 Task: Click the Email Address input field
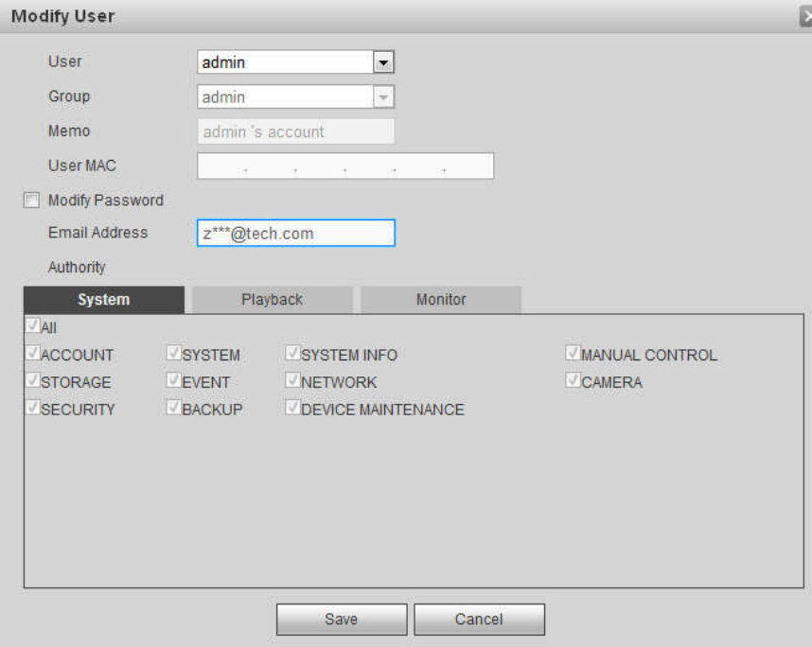pyautogui.click(x=295, y=233)
